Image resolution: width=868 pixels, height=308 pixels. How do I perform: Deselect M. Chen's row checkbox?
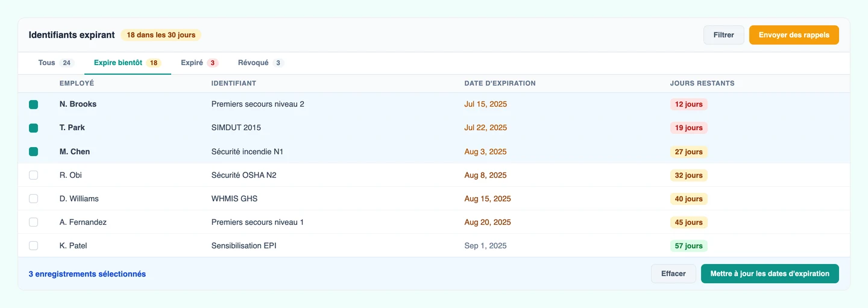(34, 152)
